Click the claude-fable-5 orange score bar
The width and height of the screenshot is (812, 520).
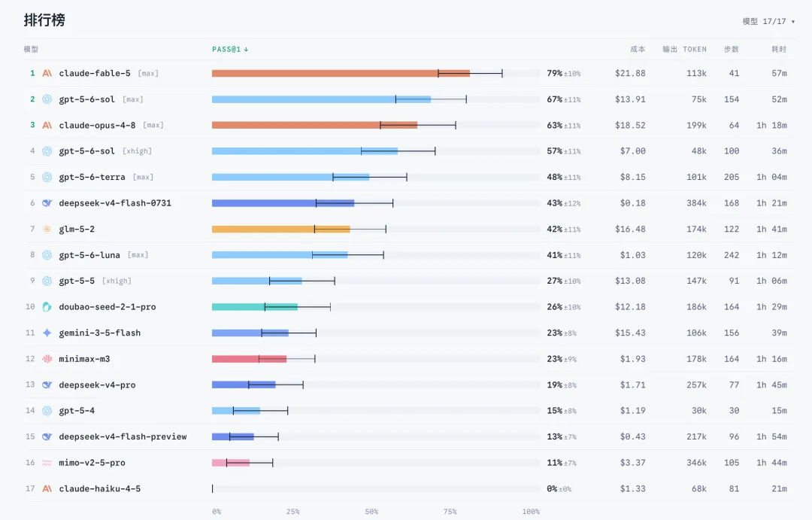(x=341, y=73)
